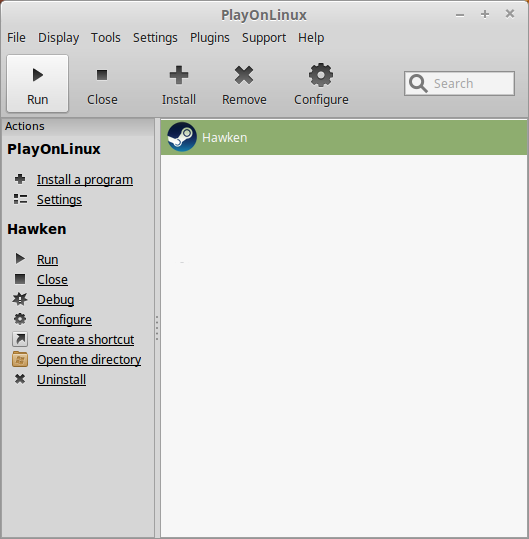Click the Install plus icon in toolbar

pyautogui.click(x=179, y=75)
